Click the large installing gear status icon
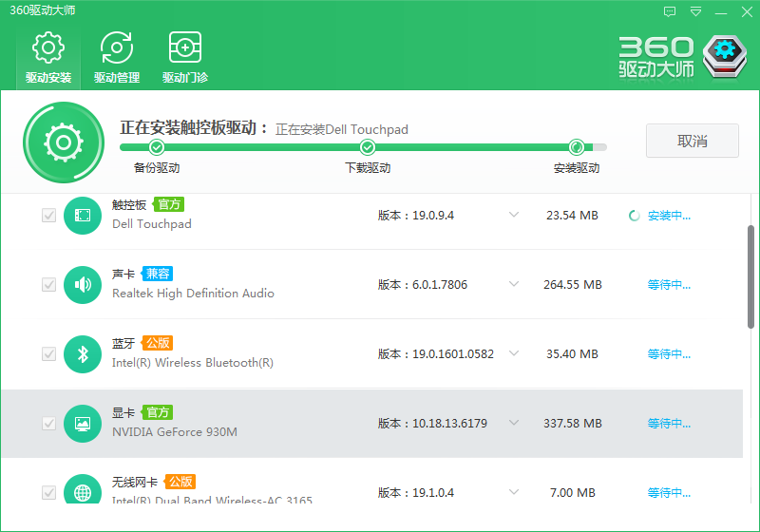 click(x=64, y=142)
